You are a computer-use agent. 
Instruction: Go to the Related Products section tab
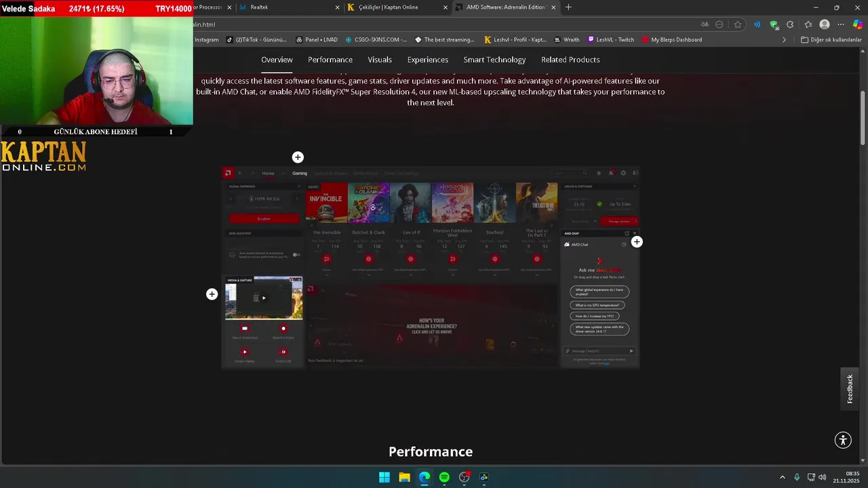click(570, 60)
